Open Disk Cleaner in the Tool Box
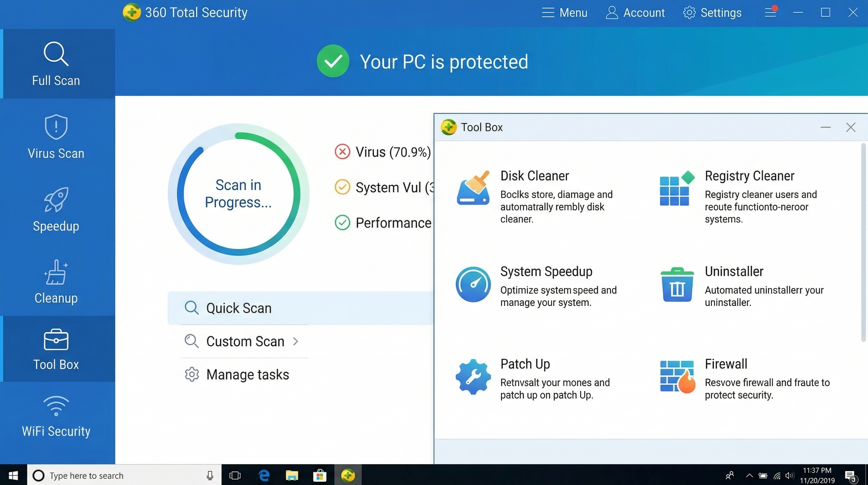 [534, 176]
